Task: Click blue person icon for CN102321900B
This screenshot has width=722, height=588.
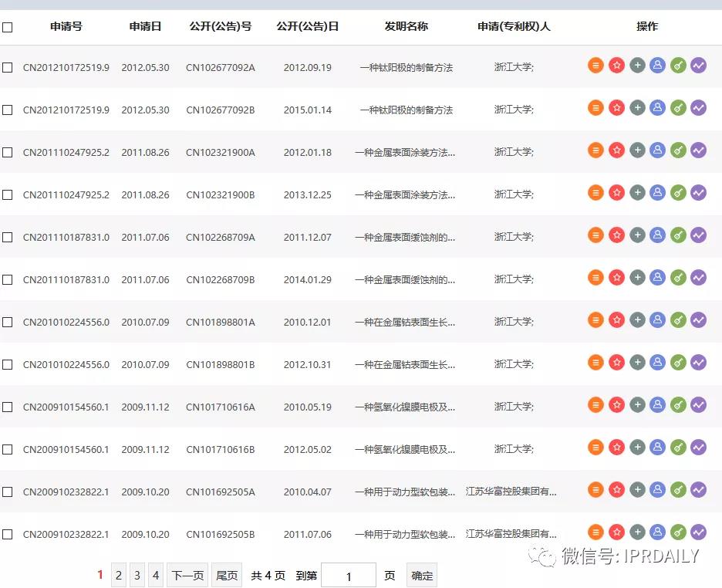Action: (657, 192)
